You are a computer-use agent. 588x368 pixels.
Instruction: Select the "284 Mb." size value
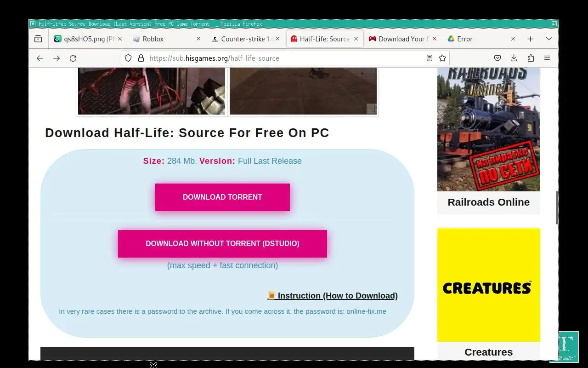click(182, 161)
